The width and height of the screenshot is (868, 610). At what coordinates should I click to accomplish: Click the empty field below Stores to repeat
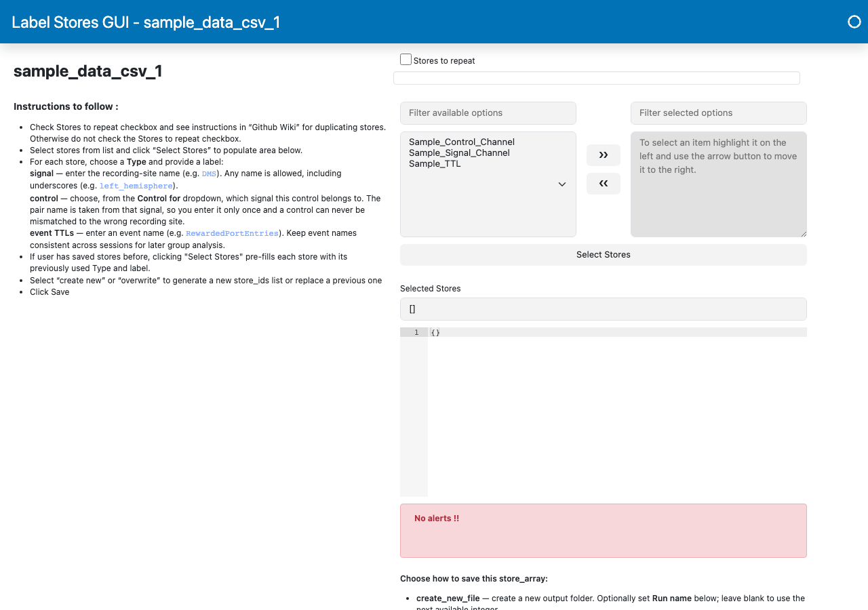597,78
